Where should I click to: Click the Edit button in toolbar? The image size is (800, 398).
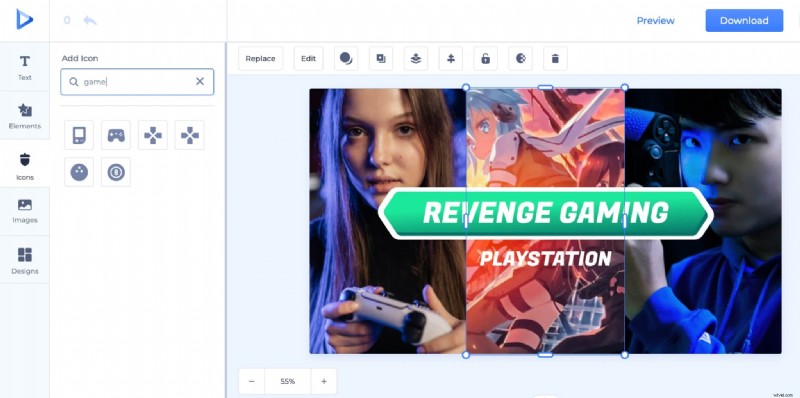click(308, 59)
